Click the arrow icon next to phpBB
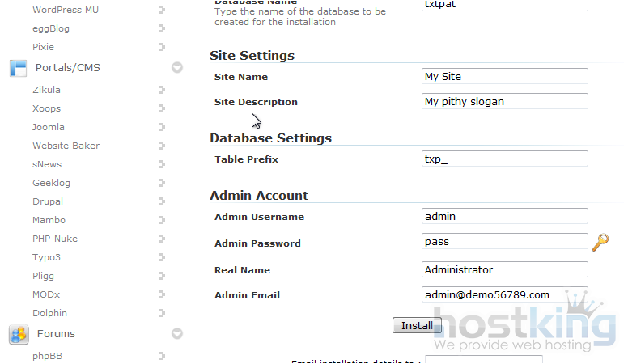The width and height of the screenshot is (628, 364). click(x=163, y=355)
